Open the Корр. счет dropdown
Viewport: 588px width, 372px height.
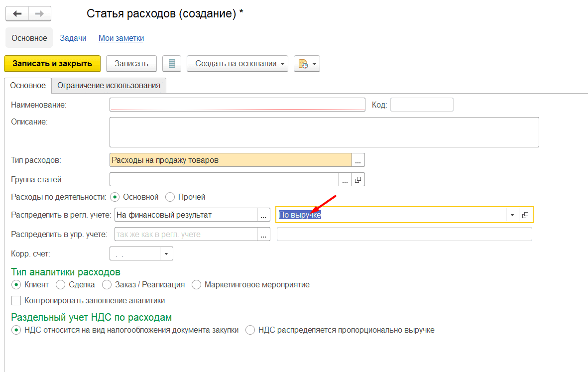[166, 254]
